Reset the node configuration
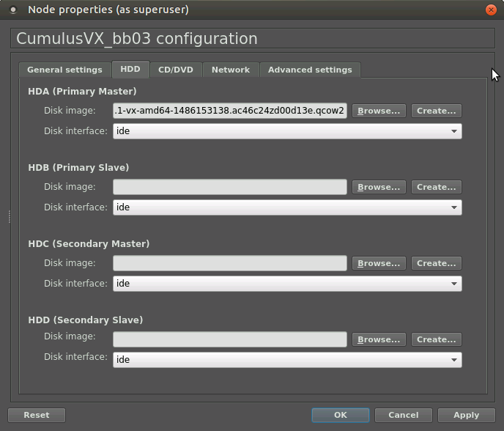The height and width of the screenshot is (431, 504). click(x=37, y=415)
